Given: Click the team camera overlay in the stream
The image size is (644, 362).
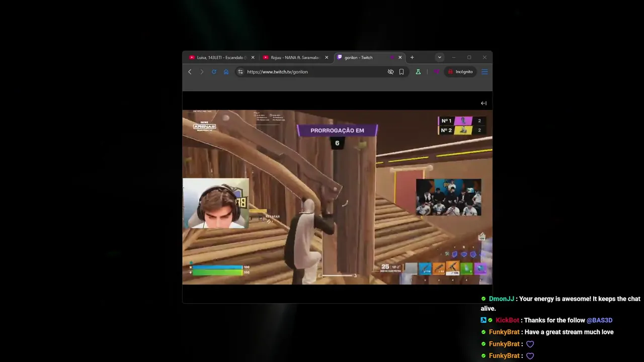Looking at the screenshot, I should click(448, 197).
